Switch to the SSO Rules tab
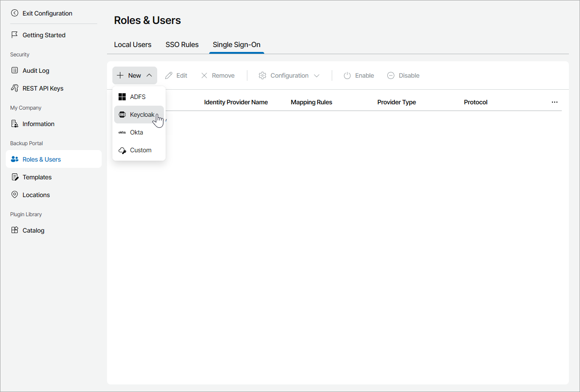Image resolution: width=580 pixels, height=392 pixels. [182, 44]
